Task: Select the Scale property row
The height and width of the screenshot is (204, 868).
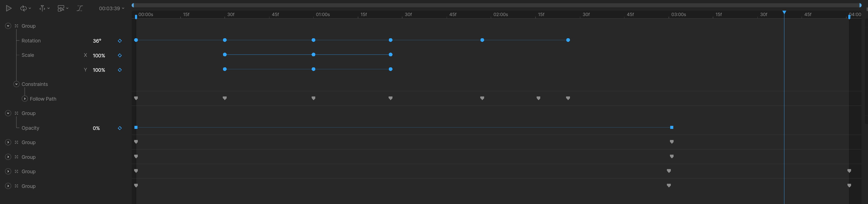Action: click(27, 55)
